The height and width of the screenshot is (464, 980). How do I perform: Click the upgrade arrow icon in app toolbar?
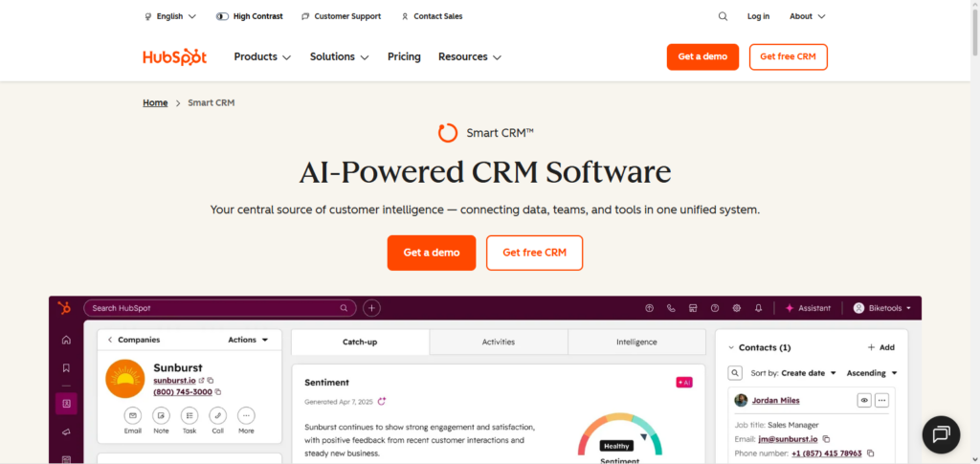(x=650, y=308)
